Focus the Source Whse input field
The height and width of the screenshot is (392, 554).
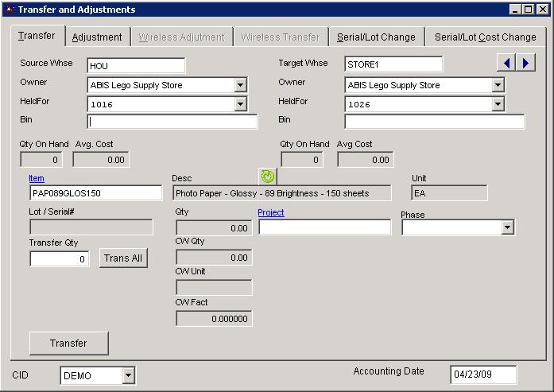click(136, 66)
